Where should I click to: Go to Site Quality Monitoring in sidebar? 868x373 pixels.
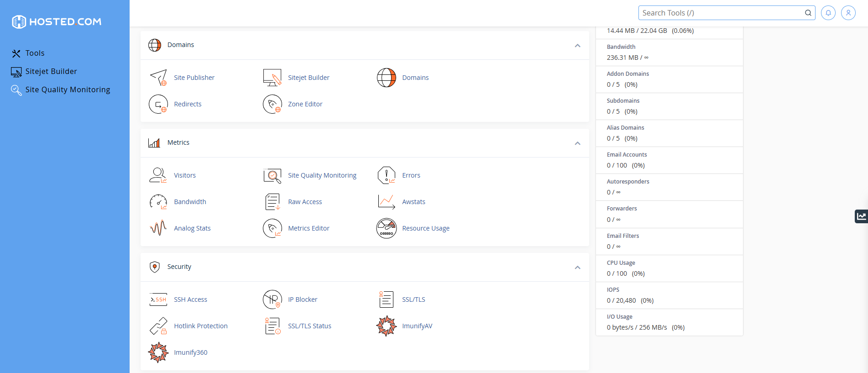(x=68, y=90)
